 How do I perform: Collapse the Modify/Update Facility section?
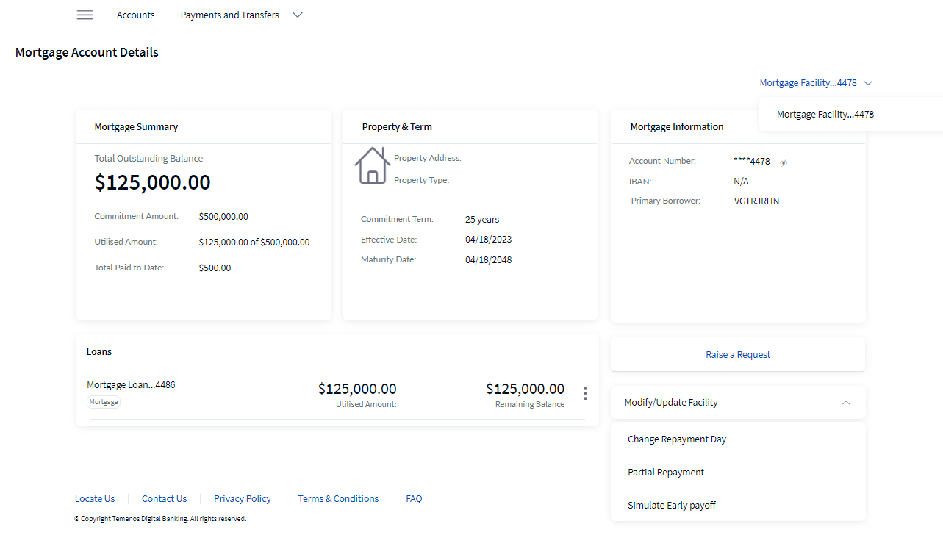846,403
